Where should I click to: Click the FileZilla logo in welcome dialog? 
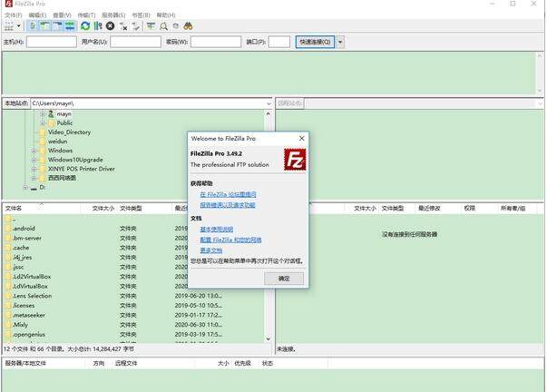click(295, 160)
